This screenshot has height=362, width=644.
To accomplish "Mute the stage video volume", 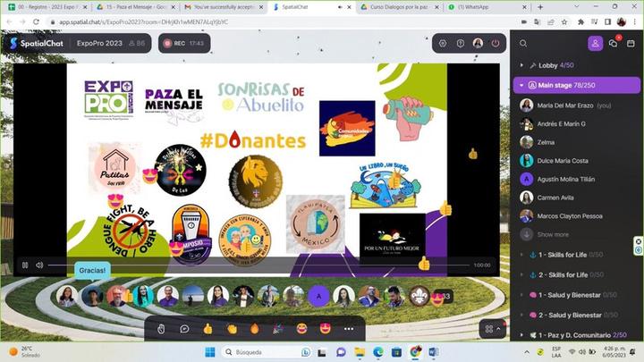I will 39,265.
